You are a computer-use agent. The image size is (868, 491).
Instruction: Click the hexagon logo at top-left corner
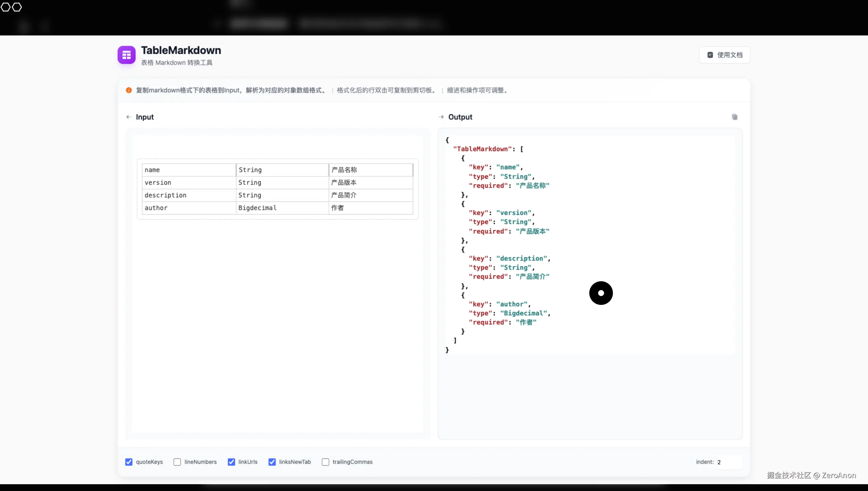point(11,7)
